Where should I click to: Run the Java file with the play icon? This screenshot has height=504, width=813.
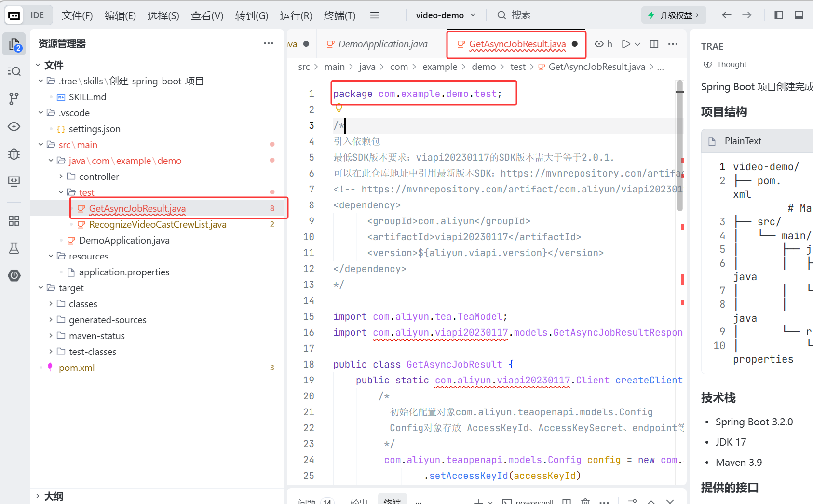point(626,44)
